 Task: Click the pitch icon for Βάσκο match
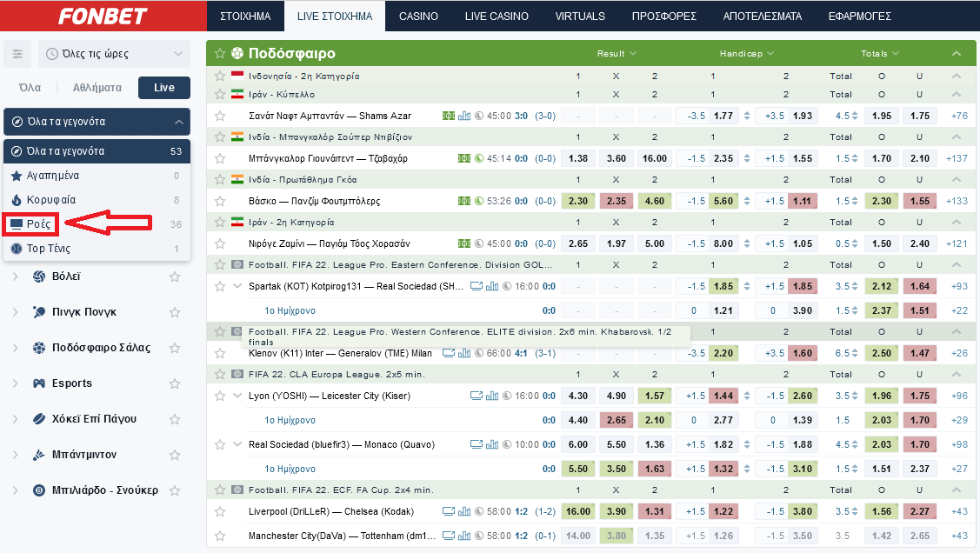(x=463, y=201)
